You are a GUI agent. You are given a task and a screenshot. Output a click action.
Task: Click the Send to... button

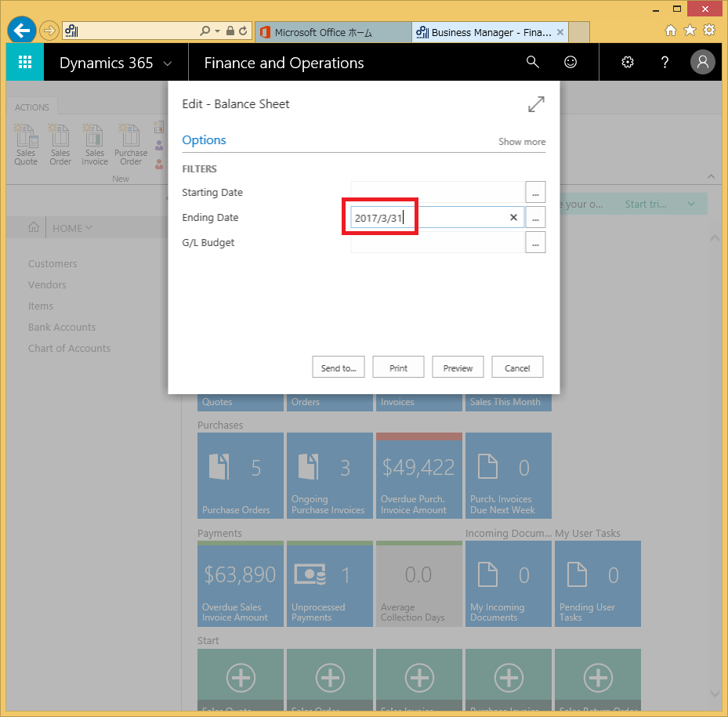tap(339, 368)
